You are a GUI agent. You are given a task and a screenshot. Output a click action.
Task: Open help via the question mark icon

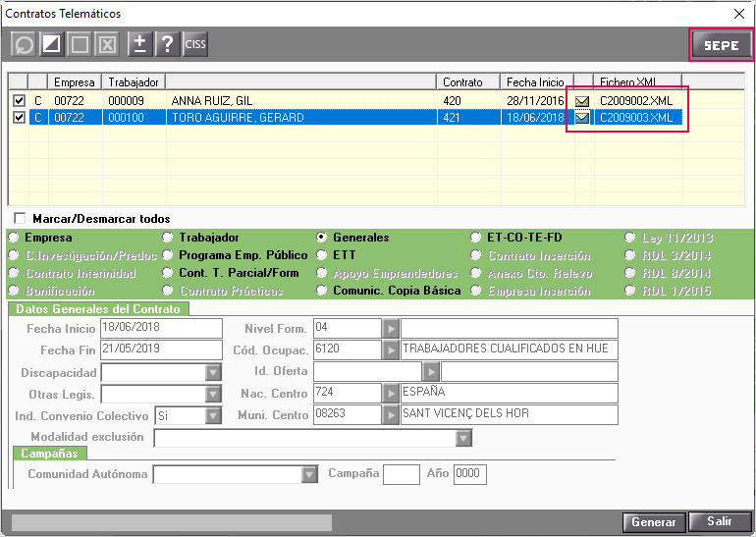(x=167, y=44)
